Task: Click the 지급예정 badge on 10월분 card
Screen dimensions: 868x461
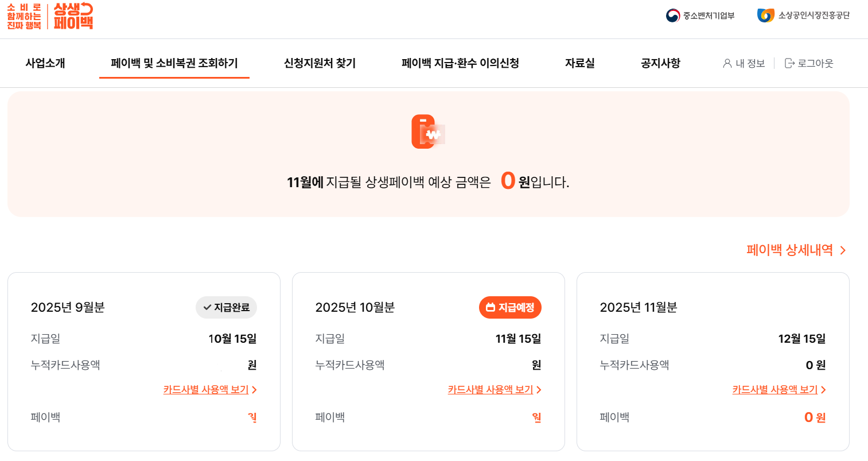Action: pyautogui.click(x=510, y=308)
